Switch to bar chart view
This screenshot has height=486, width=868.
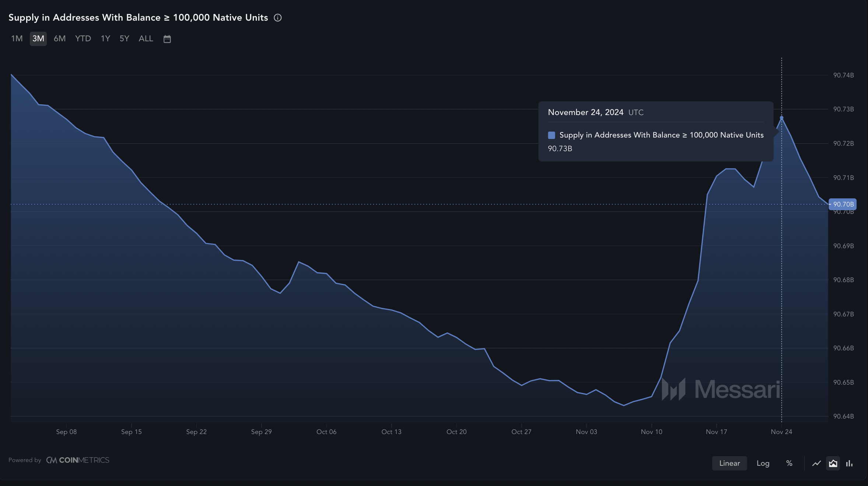(849, 463)
